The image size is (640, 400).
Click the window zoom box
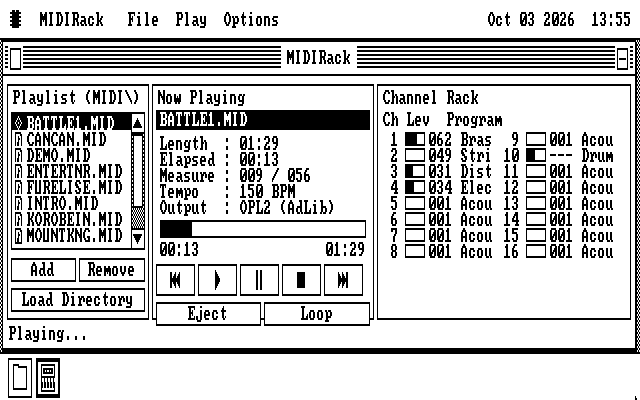622,58
